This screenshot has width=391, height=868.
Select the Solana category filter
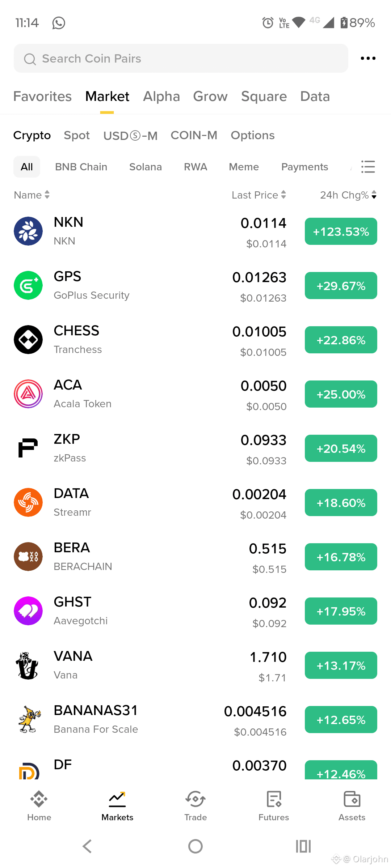point(146,167)
